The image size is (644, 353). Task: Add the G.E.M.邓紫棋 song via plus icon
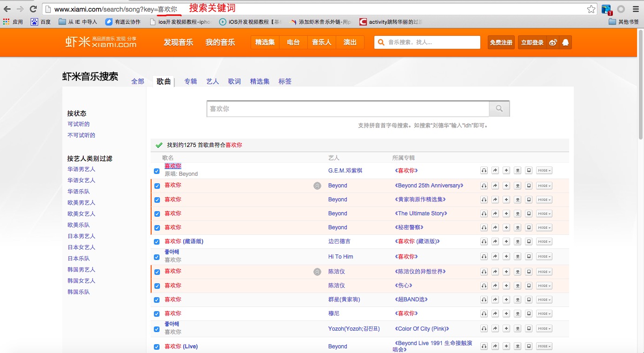[506, 171]
